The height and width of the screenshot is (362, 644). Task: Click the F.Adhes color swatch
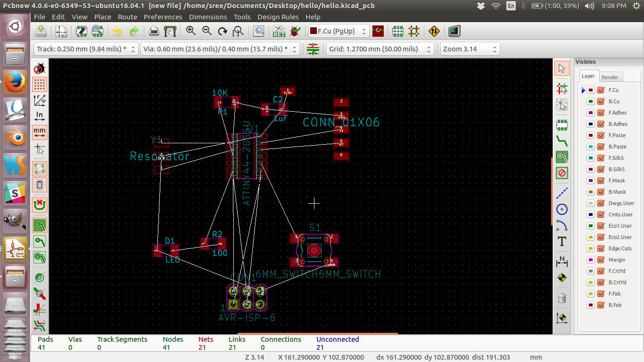click(590, 113)
